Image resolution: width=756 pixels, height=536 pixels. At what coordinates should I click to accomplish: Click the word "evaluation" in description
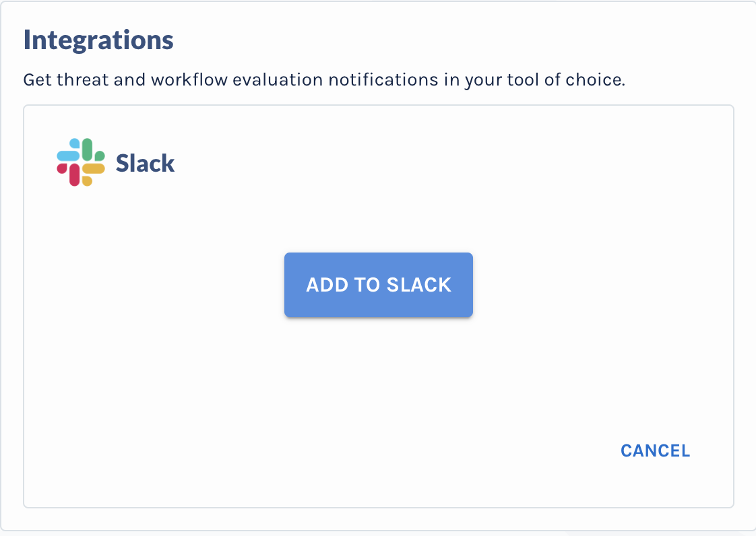tap(278, 80)
